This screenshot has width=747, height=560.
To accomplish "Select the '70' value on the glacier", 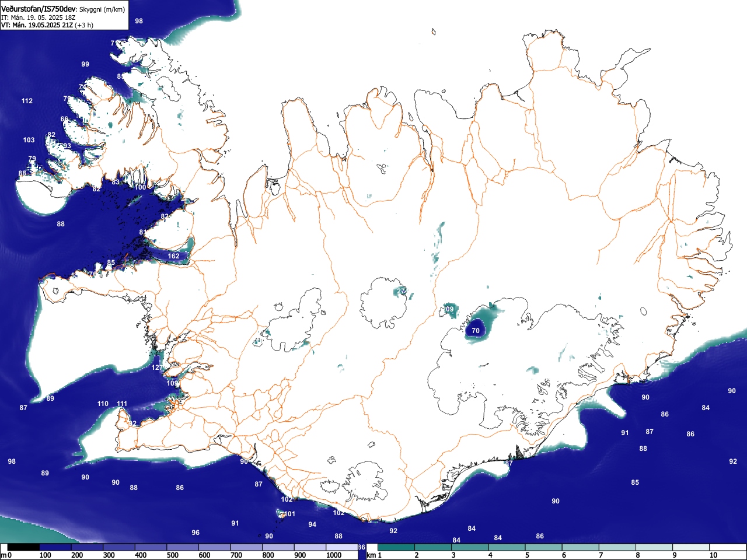I will click(476, 331).
